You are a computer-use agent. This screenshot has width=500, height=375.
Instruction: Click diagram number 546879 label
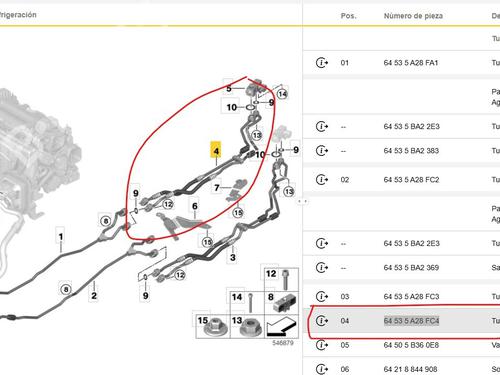[283, 343]
